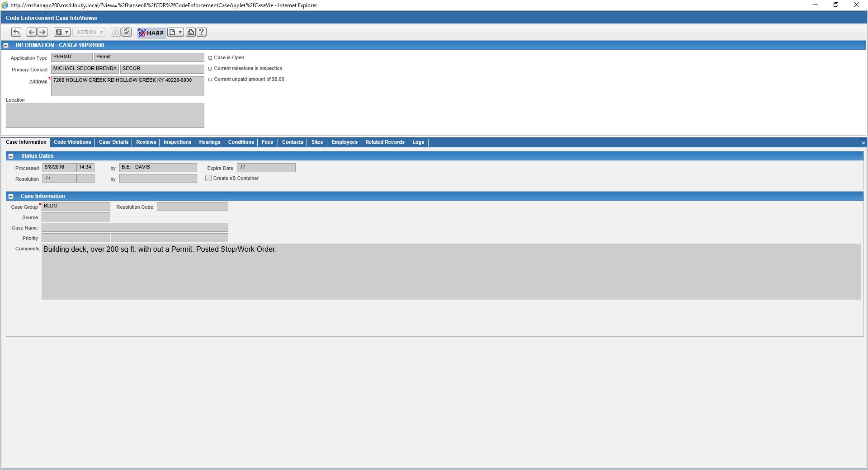Click the info circle icon
This screenshot has height=470, width=868.
(116, 32)
